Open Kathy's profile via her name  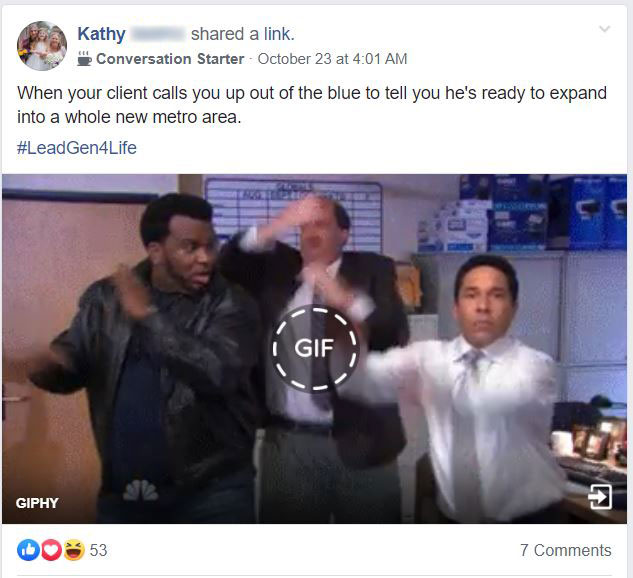pyautogui.click(x=101, y=34)
